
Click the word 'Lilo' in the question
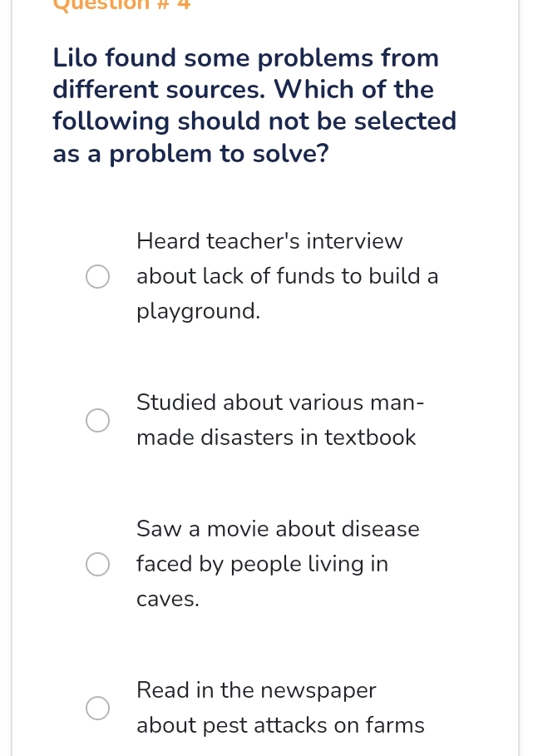click(76, 58)
